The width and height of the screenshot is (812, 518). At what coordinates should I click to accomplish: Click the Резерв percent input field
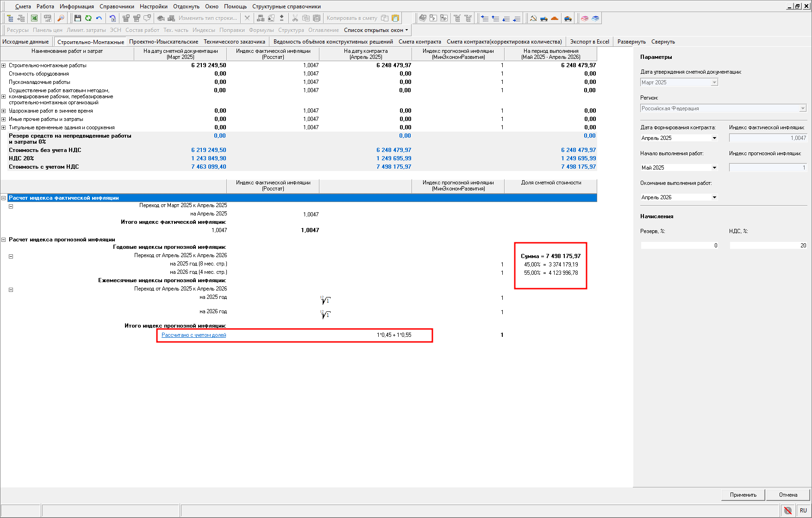coord(679,246)
